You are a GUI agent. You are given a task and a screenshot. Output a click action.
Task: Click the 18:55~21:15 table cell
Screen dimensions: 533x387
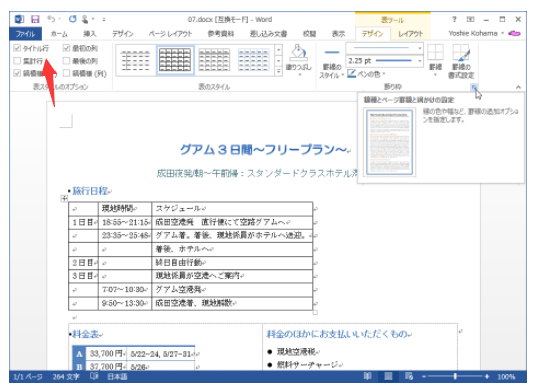pyautogui.click(x=125, y=222)
